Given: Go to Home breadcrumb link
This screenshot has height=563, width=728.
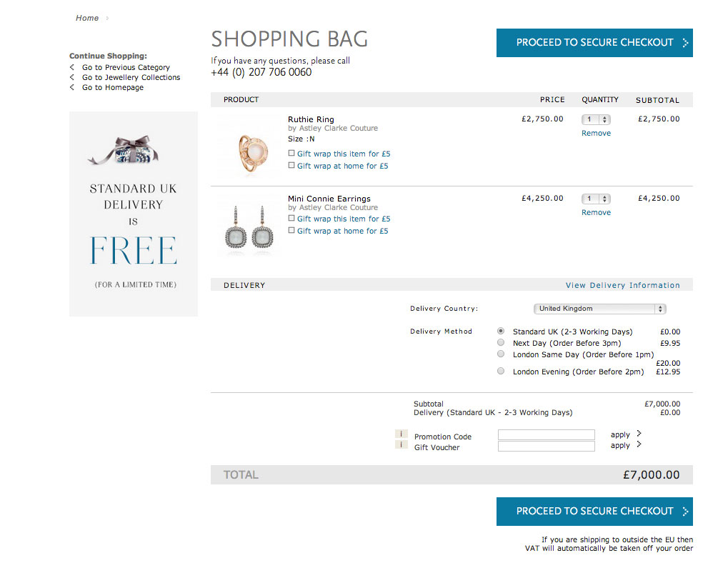Looking at the screenshot, I should [87, 18].
